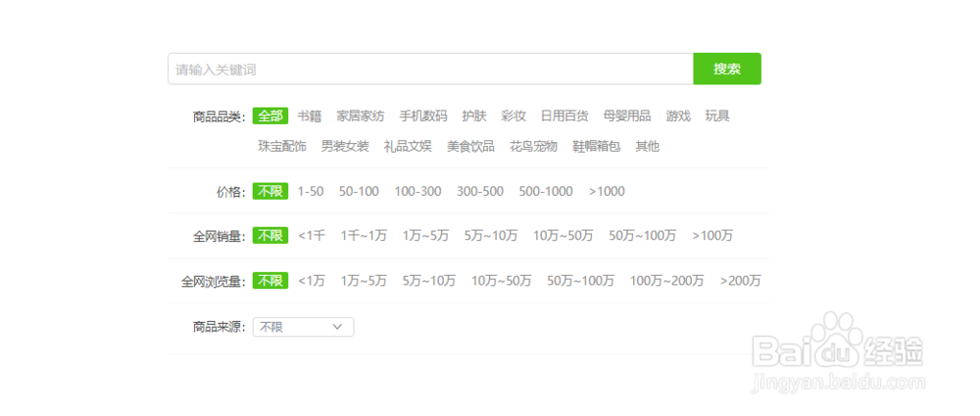980x416 pixels.
Task: Choose price range 300-500
Action: coord(480,191)
